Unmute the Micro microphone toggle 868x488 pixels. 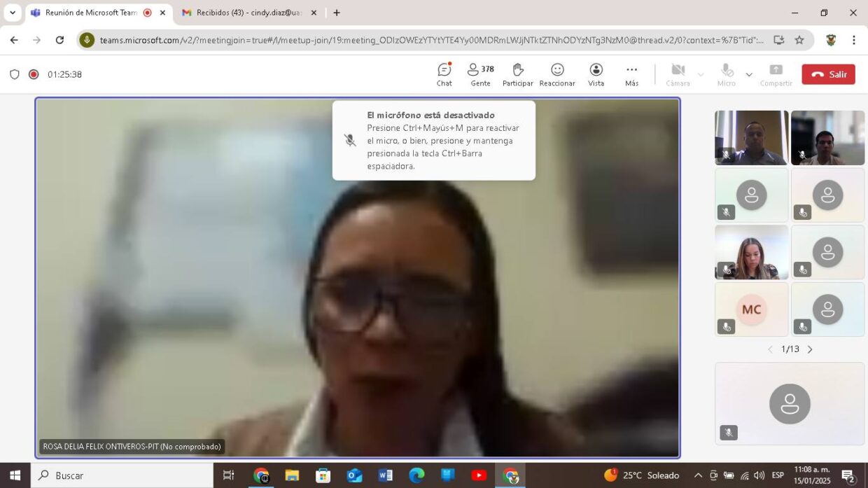pyautogui.click(x=727, y=74)
